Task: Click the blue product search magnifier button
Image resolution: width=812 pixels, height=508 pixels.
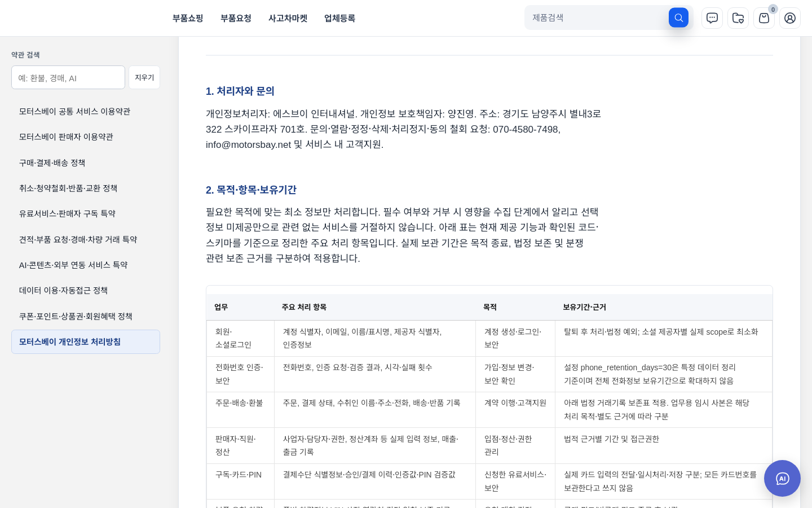Action: (678, 17)
